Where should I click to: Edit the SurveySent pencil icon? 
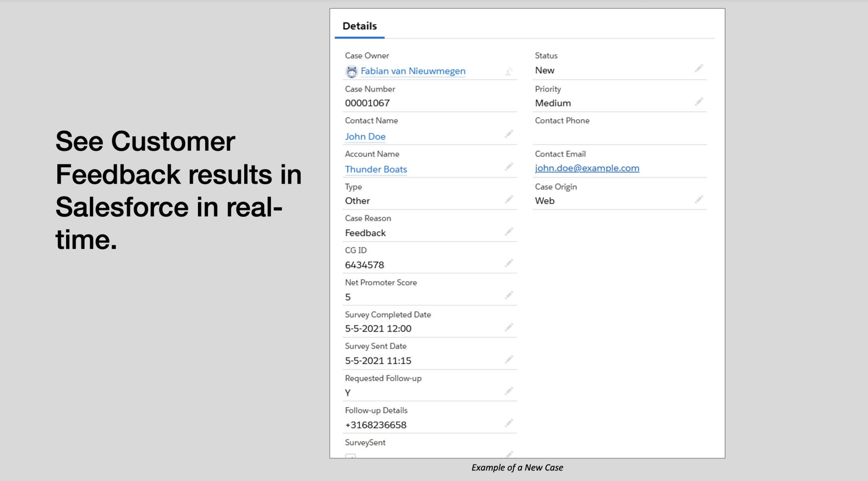click(509, 454)
